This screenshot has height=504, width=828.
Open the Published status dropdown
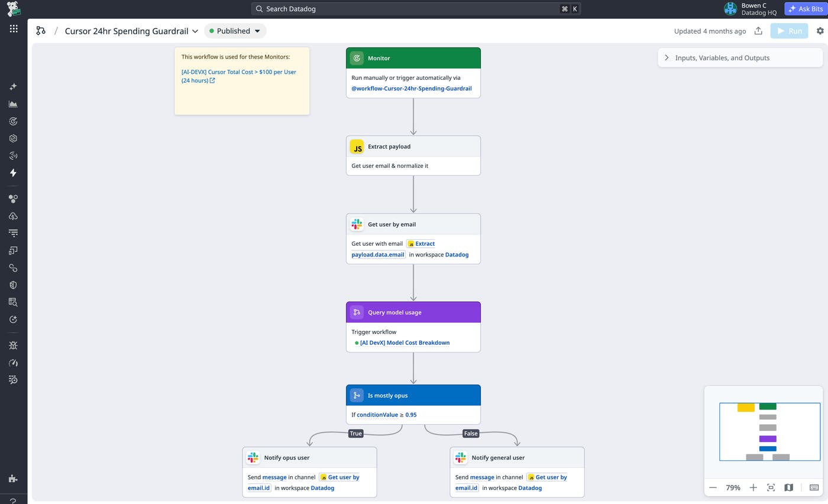click(235, 31)
